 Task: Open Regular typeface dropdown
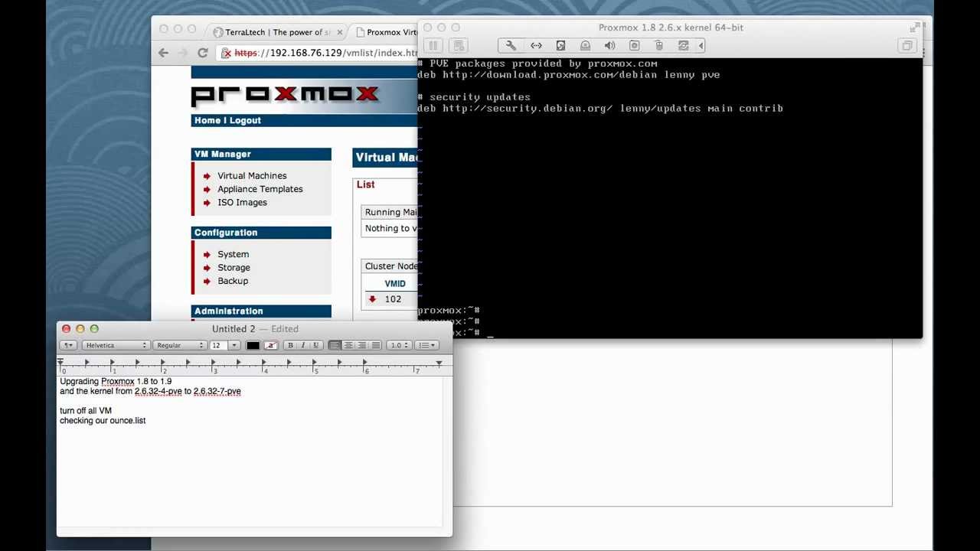[179, 345]
